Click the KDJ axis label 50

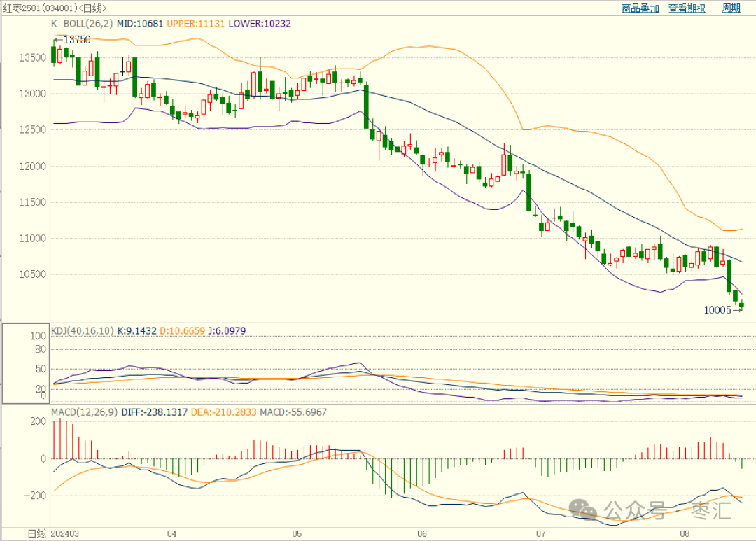[x=41, y=369]
